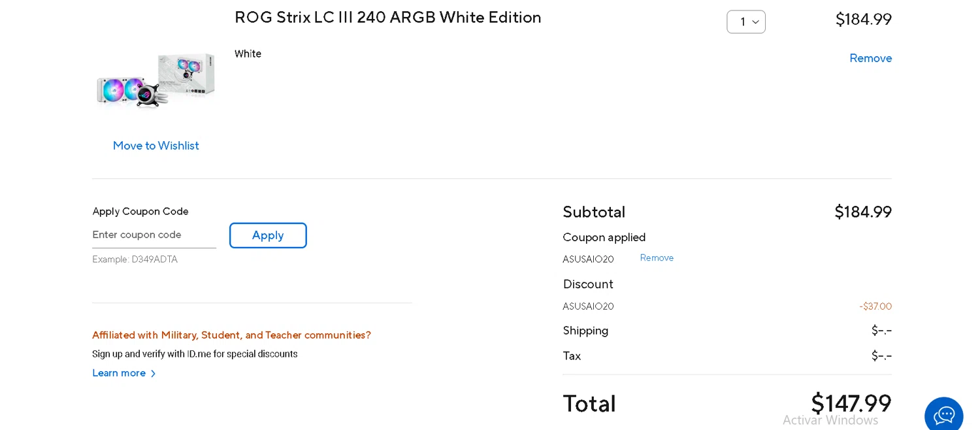Click the -$37.00 discount value
The height and width of the screenshot is (430, 980).
click(x=875, y=306)
